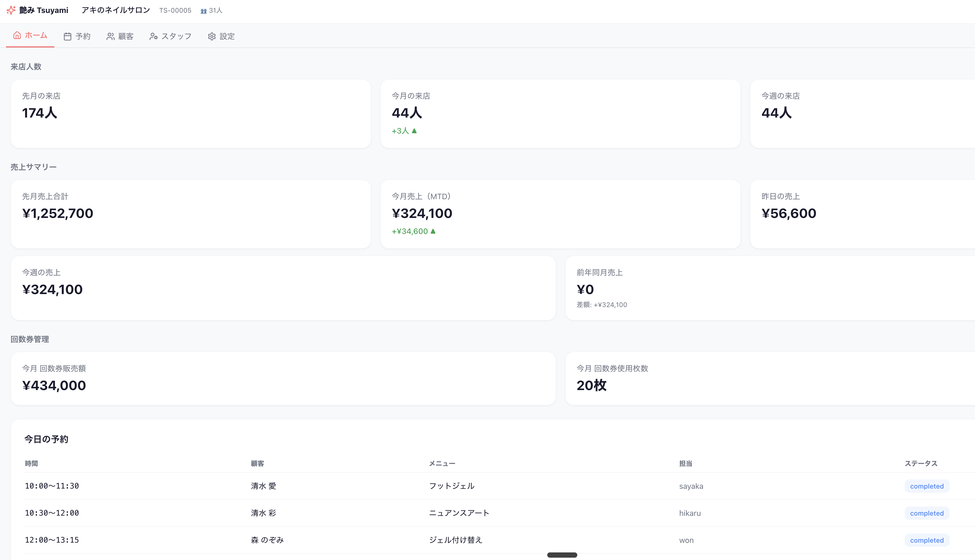Screen dimensions: 975x560
Task: Click the salon name アキのネイルサロン
Action: point(116,10)
